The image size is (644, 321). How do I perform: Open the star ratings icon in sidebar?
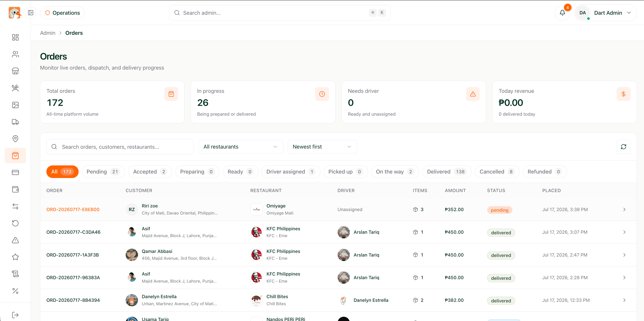click(15, 257)
